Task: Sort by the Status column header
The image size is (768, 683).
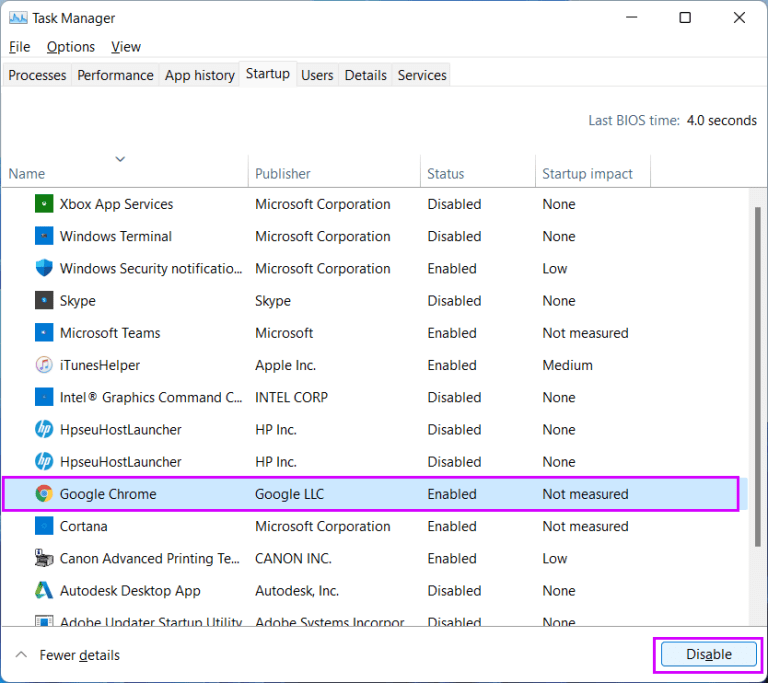Action: click(x=478, y=173)
